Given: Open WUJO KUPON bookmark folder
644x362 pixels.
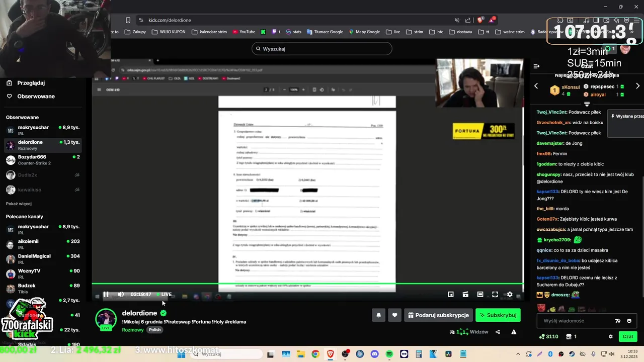Looking at the screenshot, I should coord(169,32).
